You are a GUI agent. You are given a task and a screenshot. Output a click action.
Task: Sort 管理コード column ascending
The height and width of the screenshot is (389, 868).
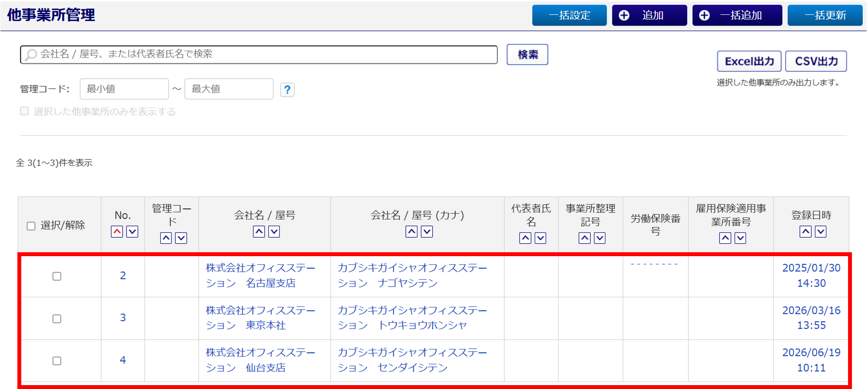coord(166,238)
